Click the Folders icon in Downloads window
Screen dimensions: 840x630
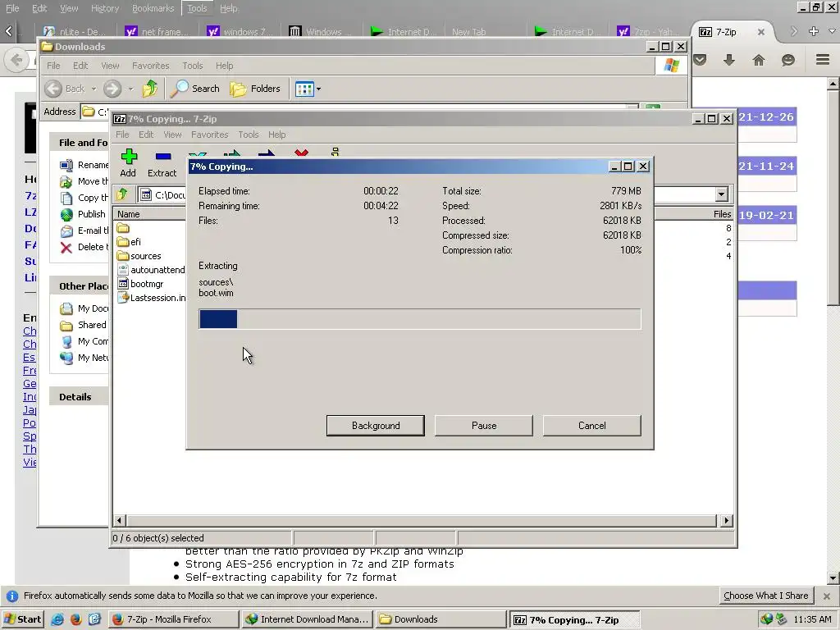(238, 89)
